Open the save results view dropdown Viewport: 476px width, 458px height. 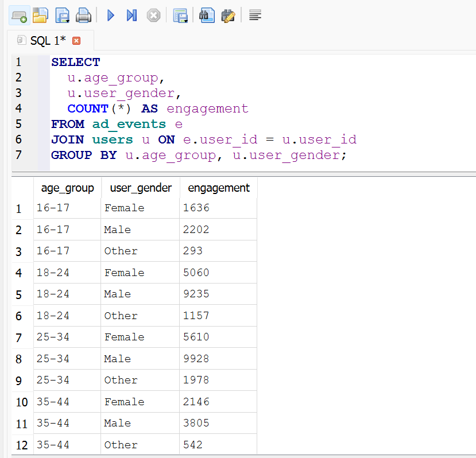coord(181,15)
